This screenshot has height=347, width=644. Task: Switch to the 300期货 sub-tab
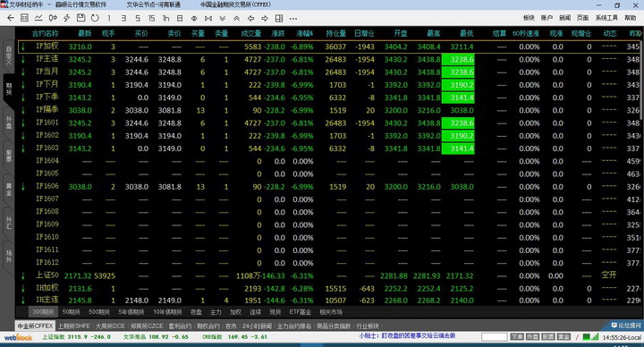coord(43,312)
